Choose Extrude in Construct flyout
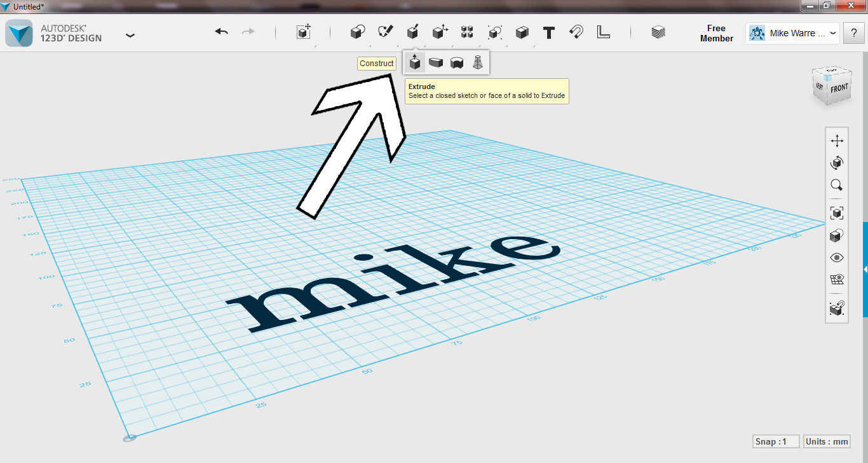 (415, 62)
